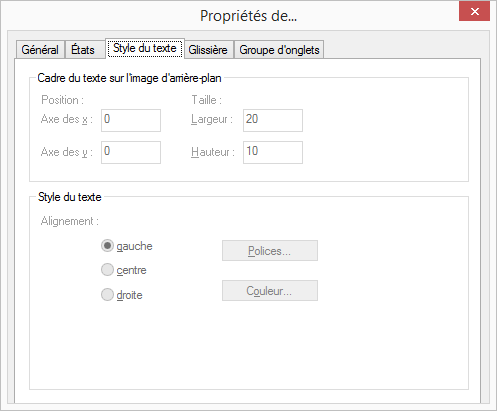This screenshot has height=411, width=497.
Task: Select the gauche alignment radio button
Action: pyautogui.click(x=107, y=246)
